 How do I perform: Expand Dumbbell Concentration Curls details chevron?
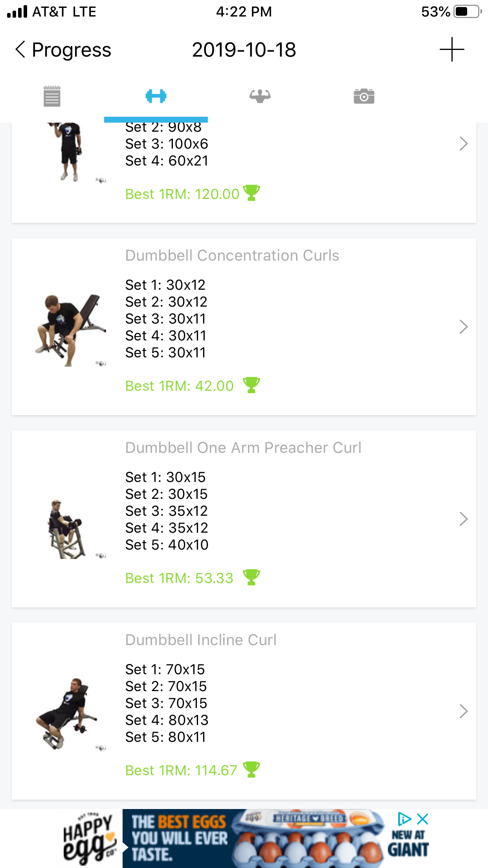click(464, 327)
